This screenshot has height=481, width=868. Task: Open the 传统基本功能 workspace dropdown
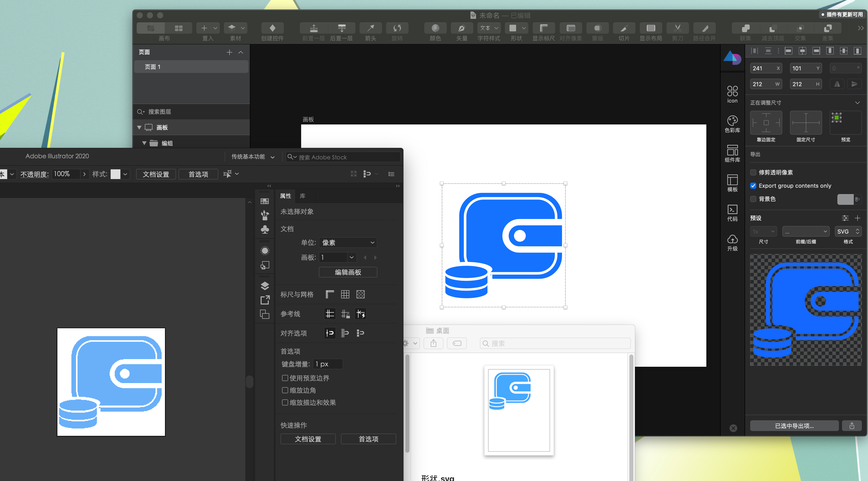(253, 157)
